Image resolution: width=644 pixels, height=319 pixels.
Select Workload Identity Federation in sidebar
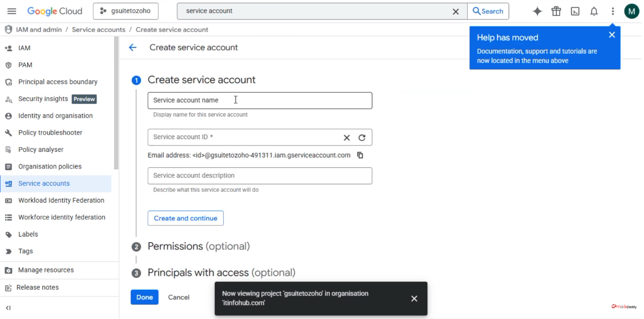point(61,200)
